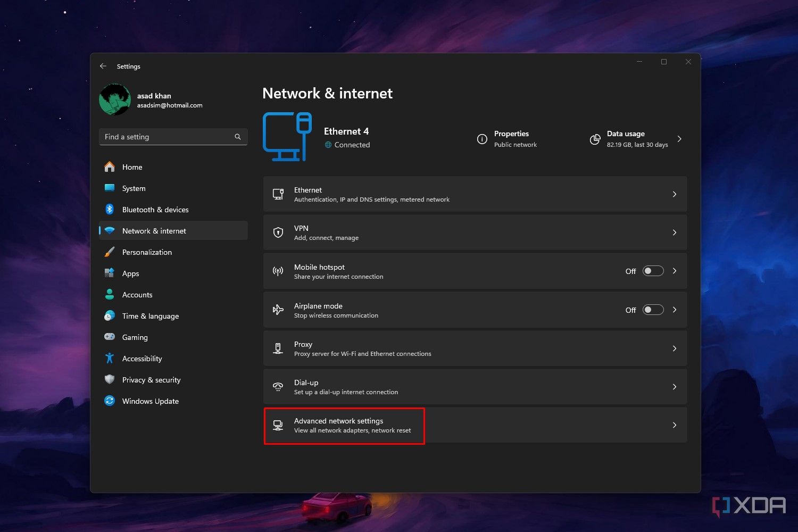Open VPN Add, connect, manage
The width and height of the screenshot is (798, 532).
(x=475, y=232)
